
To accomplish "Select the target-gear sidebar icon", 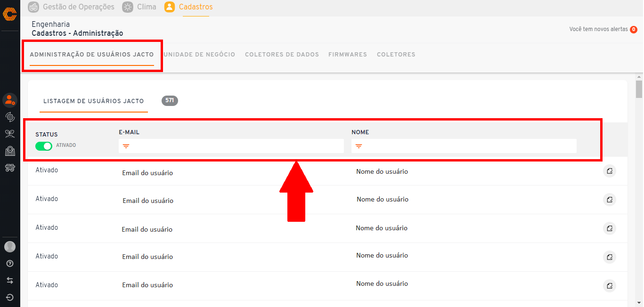I will tap(10, 117).
